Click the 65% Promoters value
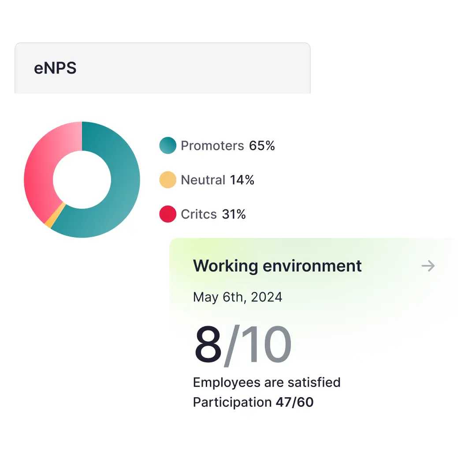 pos(262,145)
